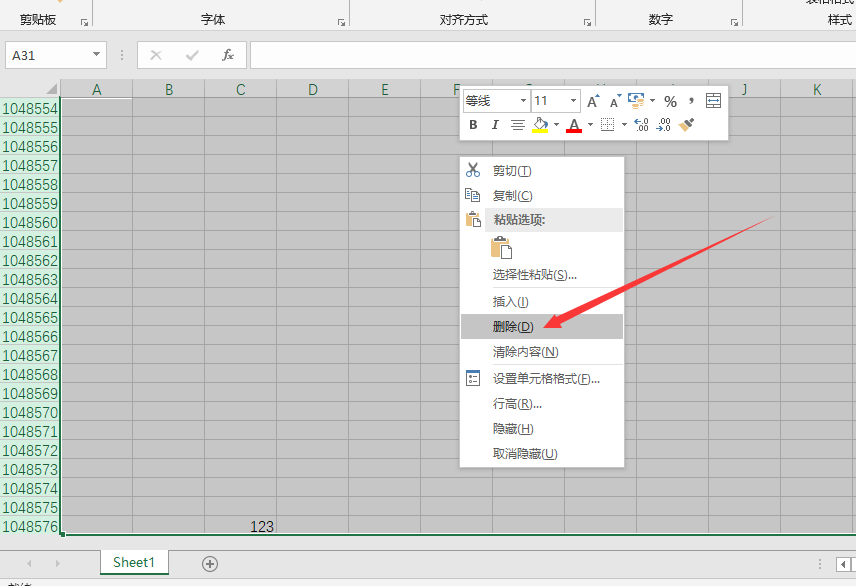The height and width of the screenshot is (586, 856).
Task: Select the Format Painter brush
Action: (686, 125)
